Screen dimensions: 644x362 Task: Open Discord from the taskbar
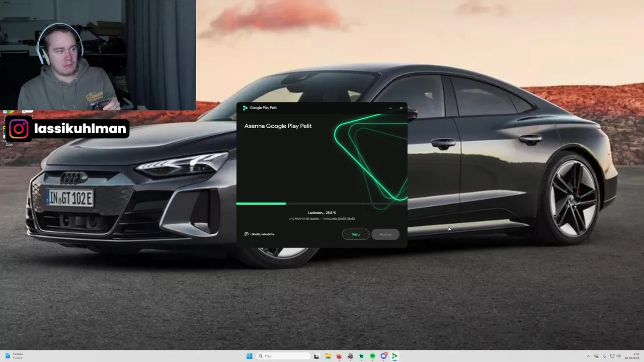click(384, 356)
